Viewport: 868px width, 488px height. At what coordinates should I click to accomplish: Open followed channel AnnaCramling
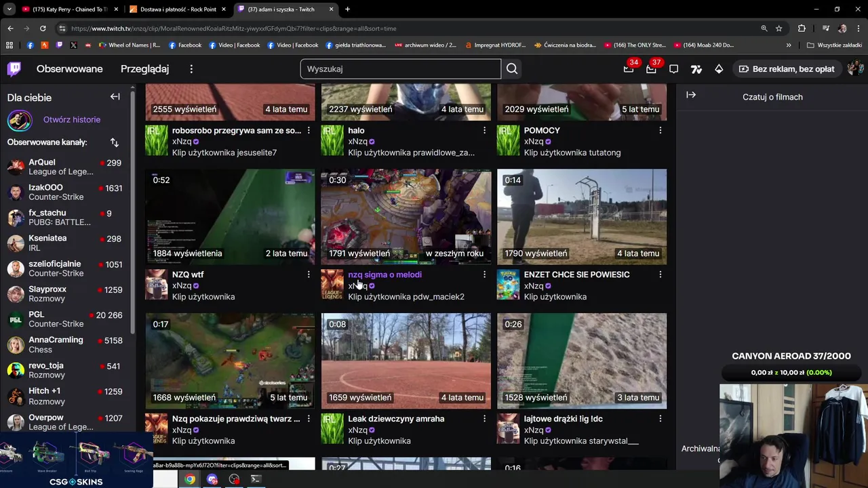pos(64,344)
